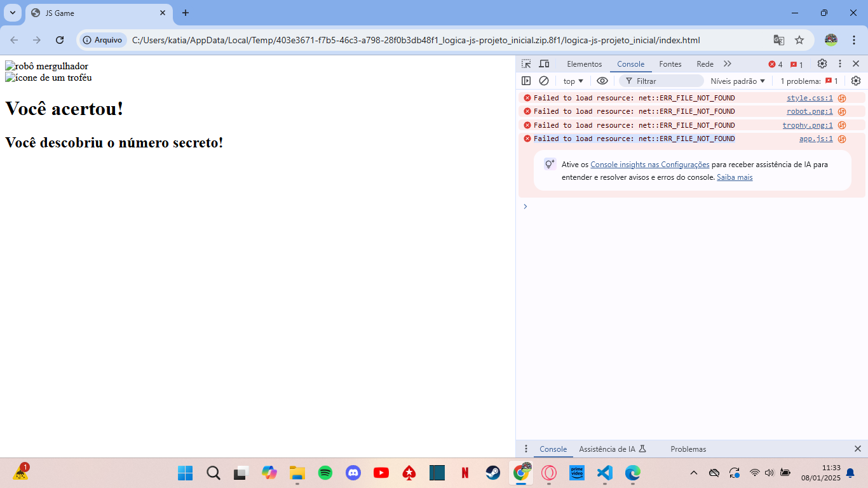Click AI insight icon beside app.js error
This screenshot has height=488, width=868.
point(842,139)
